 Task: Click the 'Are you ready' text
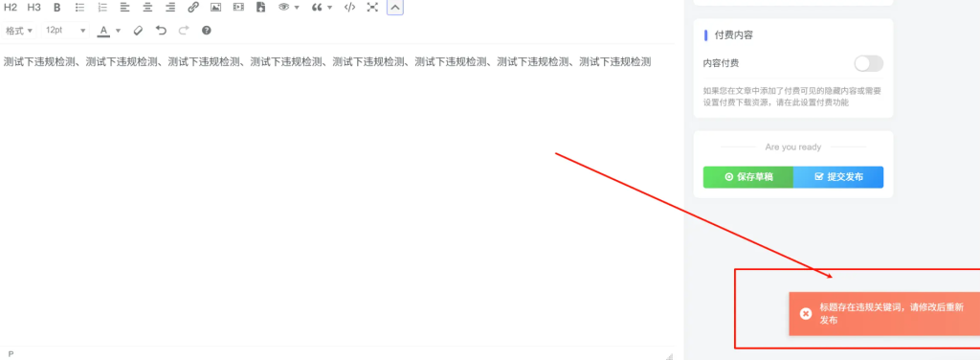pos(793,146)
